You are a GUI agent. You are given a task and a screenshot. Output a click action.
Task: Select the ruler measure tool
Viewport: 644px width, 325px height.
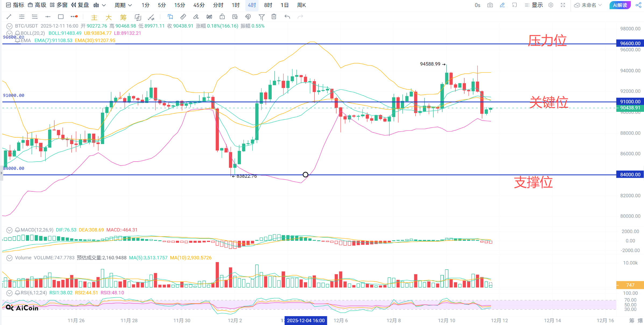pos(183,17)
